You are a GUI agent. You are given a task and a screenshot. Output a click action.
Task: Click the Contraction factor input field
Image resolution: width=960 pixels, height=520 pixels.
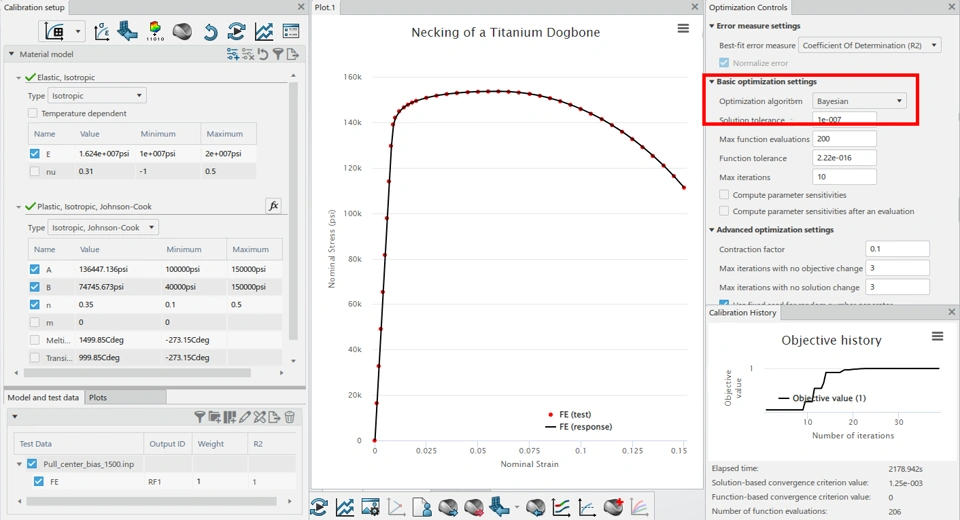[x=898, y=249]
